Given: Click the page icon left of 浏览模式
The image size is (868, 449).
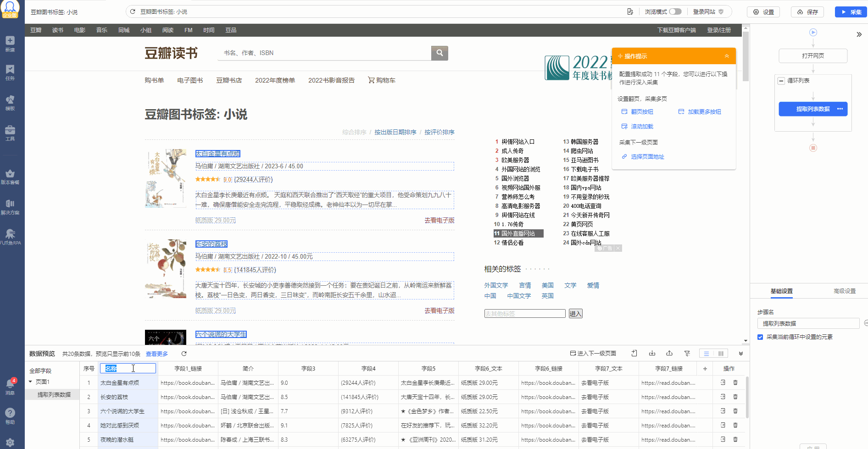Looking at the screenshot, I should (630, 11).
